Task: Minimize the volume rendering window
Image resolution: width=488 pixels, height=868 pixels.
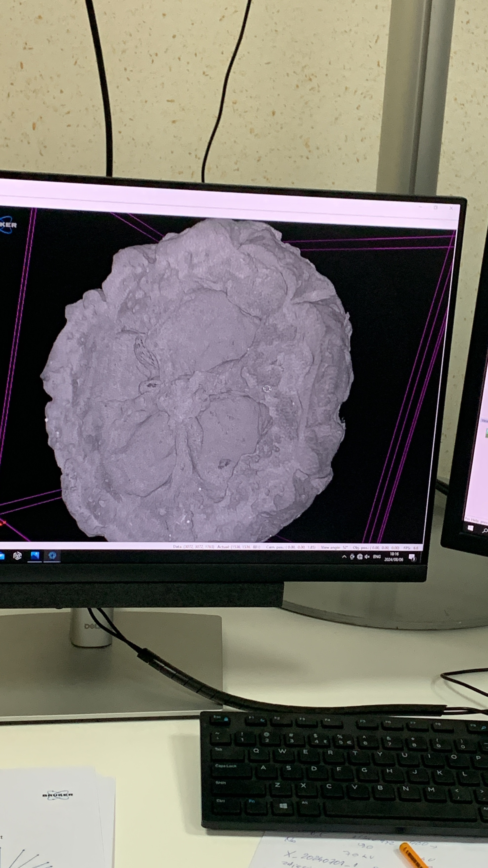Action: pyautogui.click(x=420, y=207)
